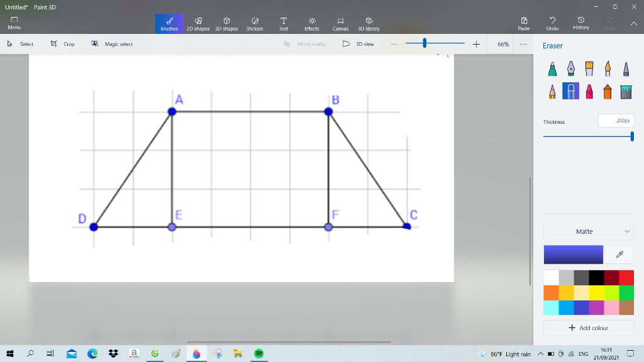The image size is (644, 362).
Task: Choose the dark red colour swatch
Action: click(x=611, y=278)
